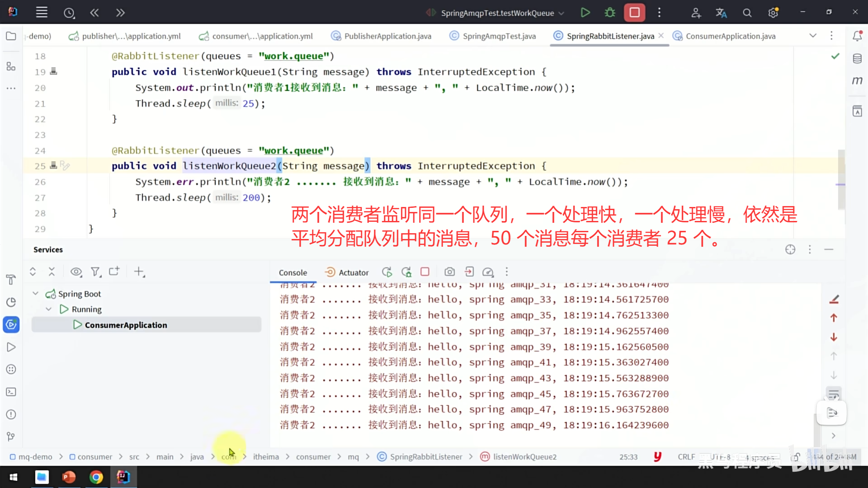The width and height of the screenshot is (868, 488).
Task: Open the Maven tool window icon
Action: 857,80
